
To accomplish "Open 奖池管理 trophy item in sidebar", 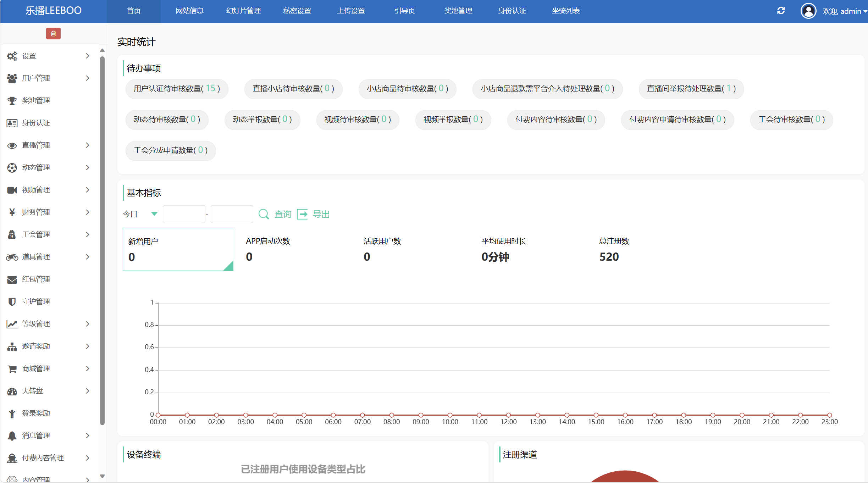I will click(x=35, y=100).
